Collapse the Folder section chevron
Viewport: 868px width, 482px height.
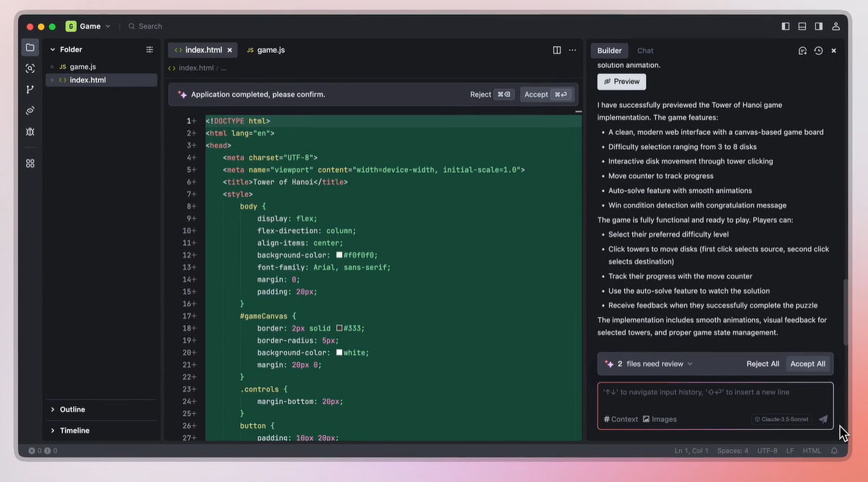click(x=53, y=50)
